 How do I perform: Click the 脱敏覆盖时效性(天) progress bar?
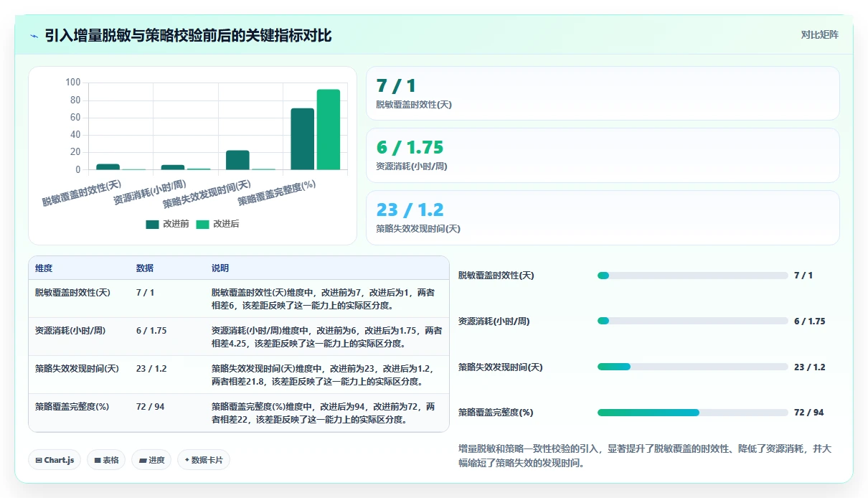[692, 276]
